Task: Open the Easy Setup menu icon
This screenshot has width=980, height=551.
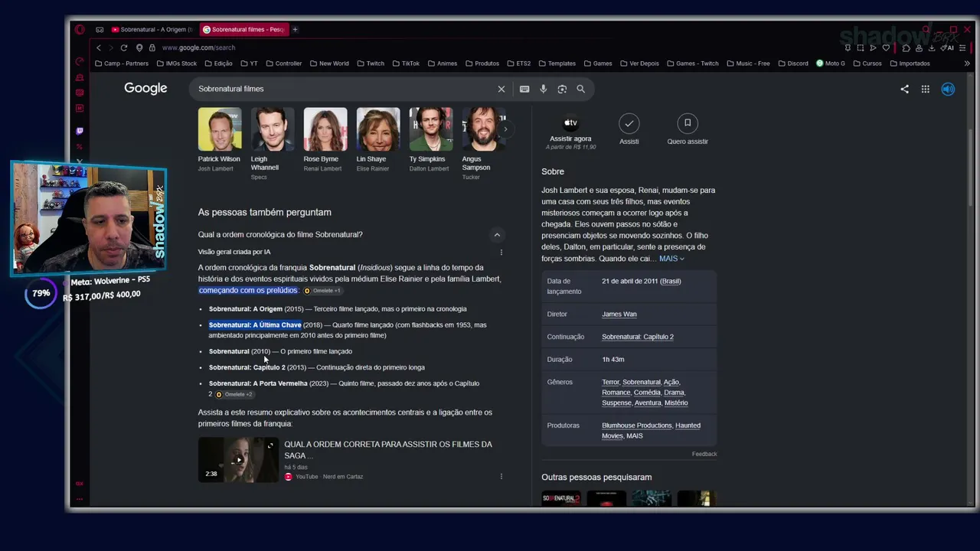Action: click(x=962, y=47)
